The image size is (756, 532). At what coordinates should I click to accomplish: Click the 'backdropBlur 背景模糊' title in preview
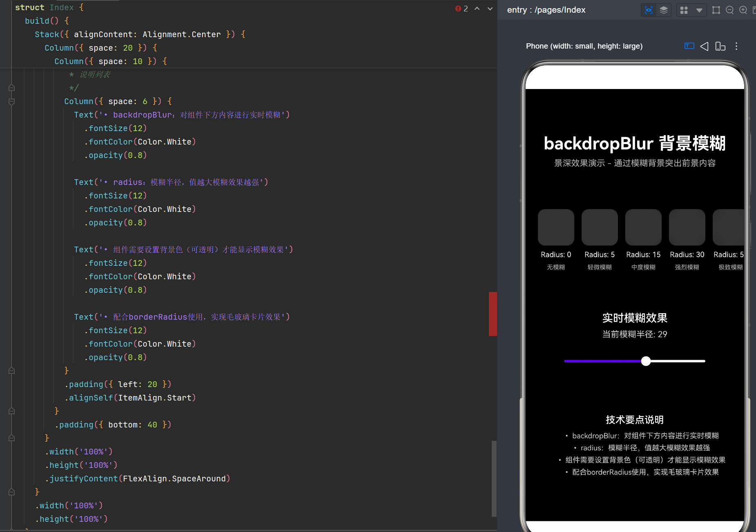click(x=635, y=143)
